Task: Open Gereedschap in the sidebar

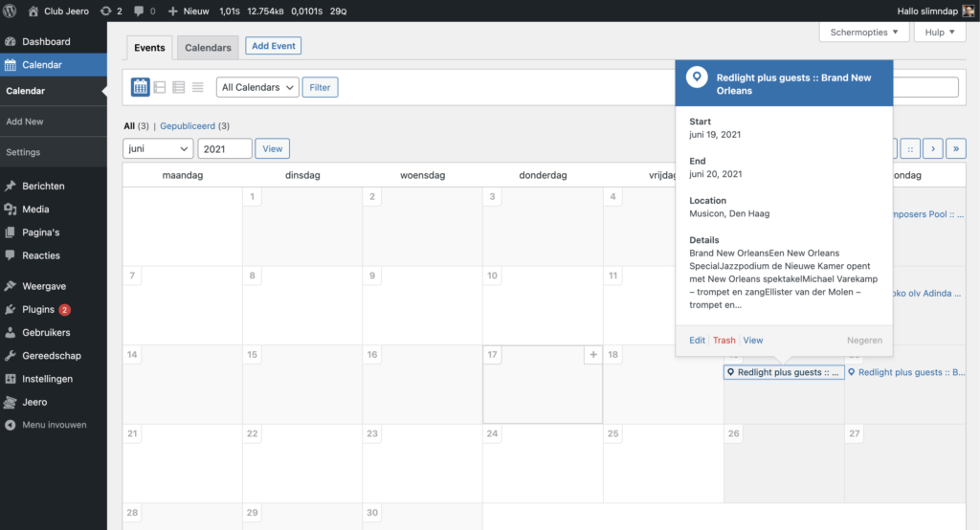Action: [52, 355]
